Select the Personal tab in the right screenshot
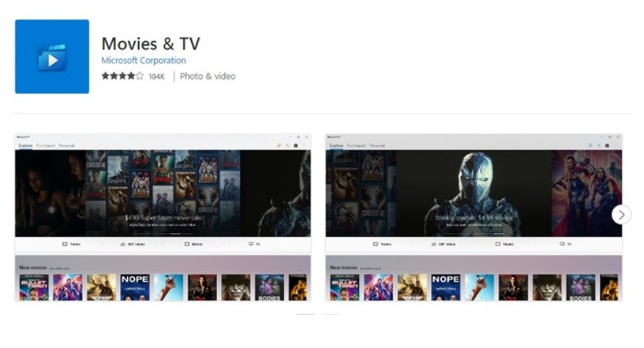The height and width of the screenshot is (348, 644). click(377, 146)
